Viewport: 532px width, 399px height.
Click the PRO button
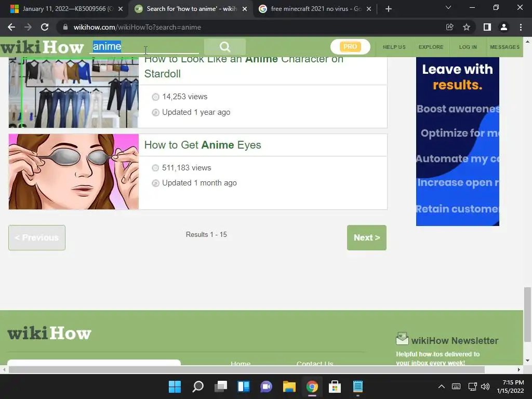pos(350,46)
